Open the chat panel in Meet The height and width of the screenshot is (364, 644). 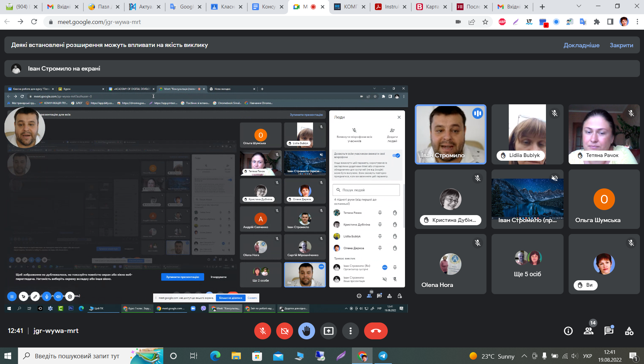(609, 331)
